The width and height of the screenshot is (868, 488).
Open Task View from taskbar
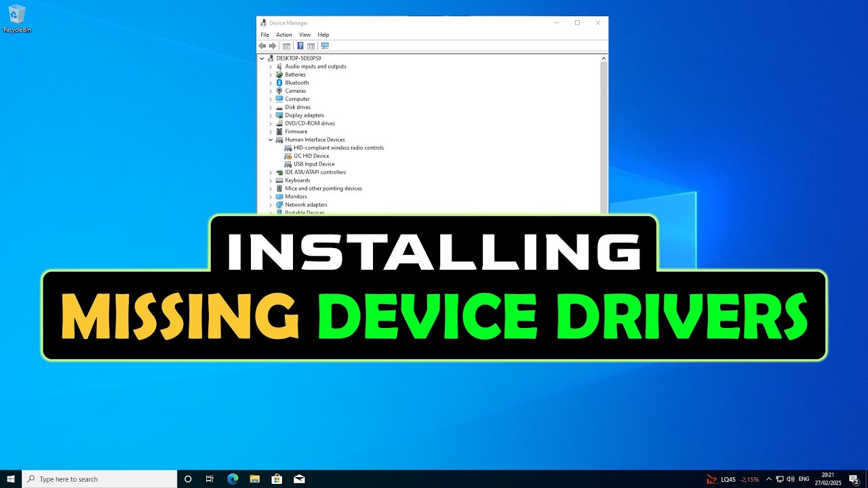(x=210, y=479)
